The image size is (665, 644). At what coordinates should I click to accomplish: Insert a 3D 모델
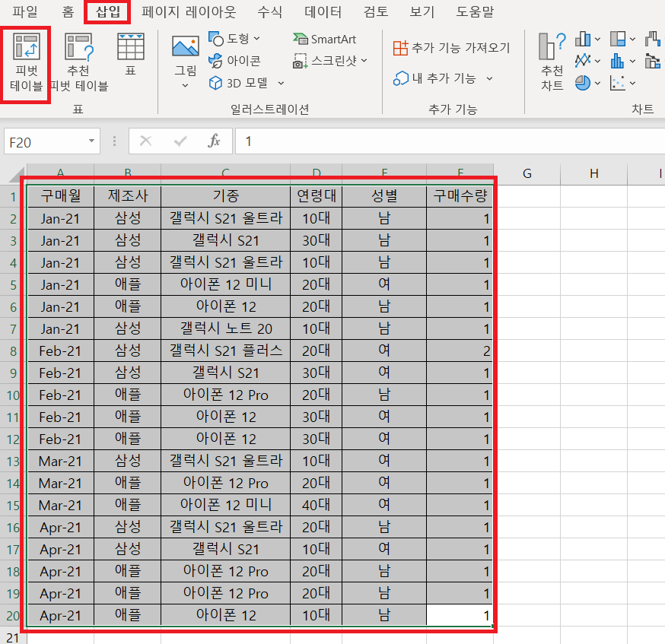point(238,83)
